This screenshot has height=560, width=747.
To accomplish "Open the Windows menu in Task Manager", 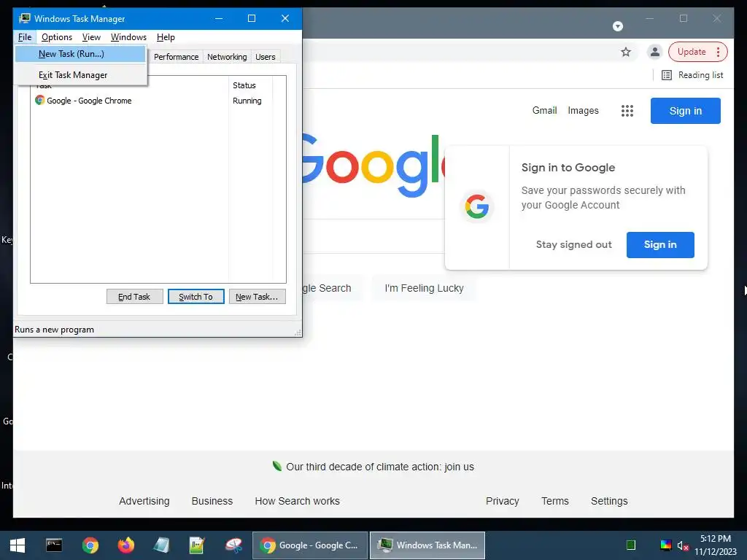I will click(128, 37).
